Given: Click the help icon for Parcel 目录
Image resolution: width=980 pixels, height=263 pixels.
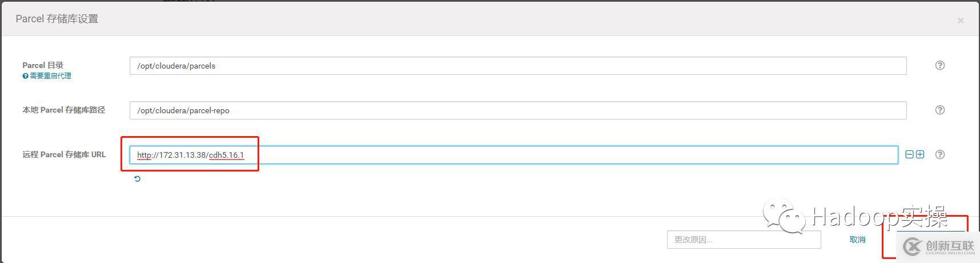Looking at the screenshot, I should [939, 65].
